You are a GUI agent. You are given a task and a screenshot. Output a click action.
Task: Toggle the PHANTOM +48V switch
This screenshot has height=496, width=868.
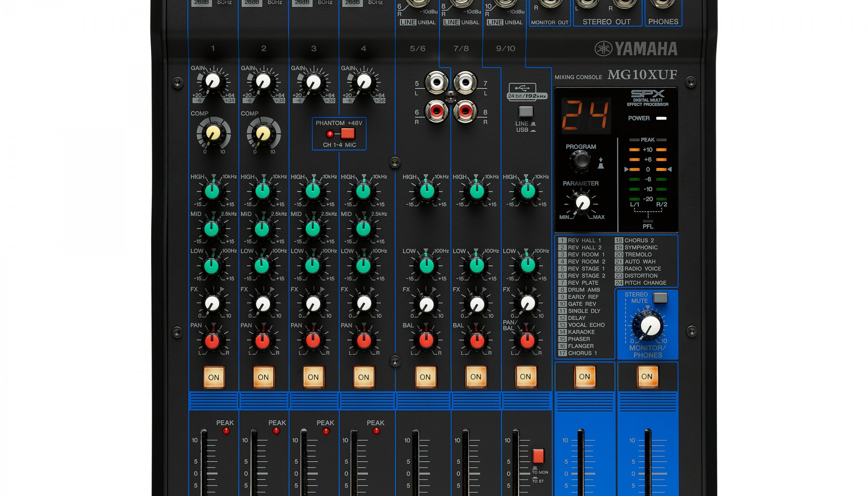tap(347, 134)
